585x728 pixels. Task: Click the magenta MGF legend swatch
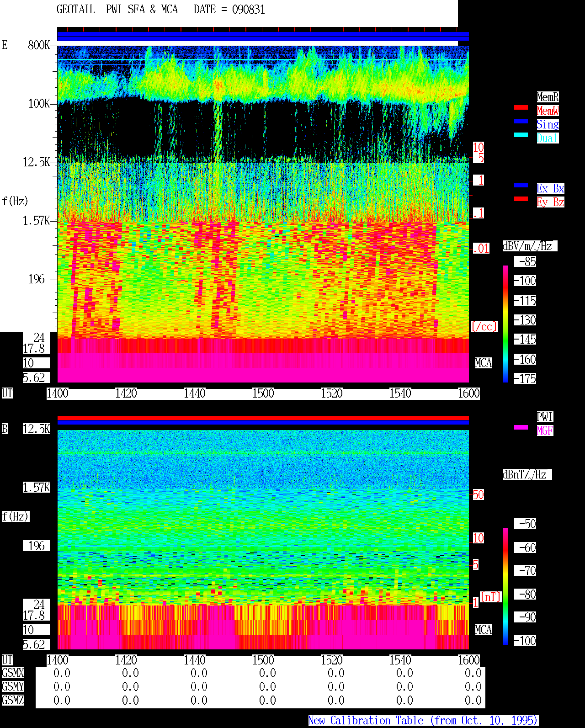click(x=521, y=427)
